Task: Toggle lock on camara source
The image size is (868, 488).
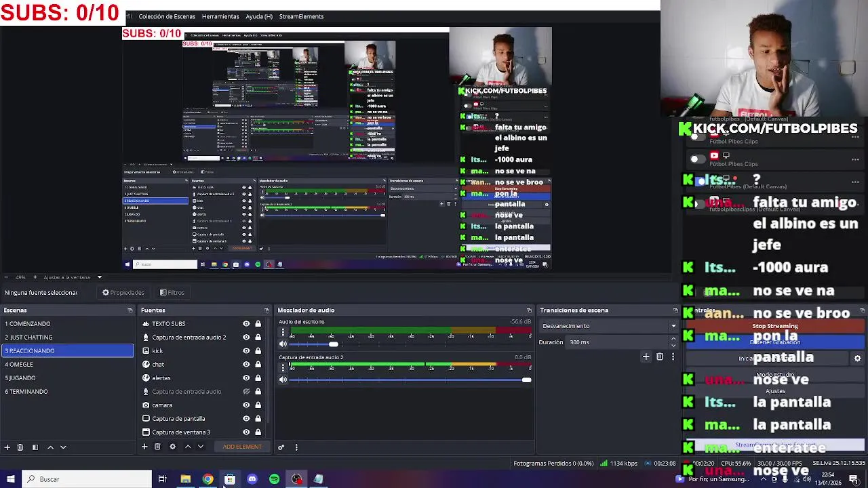Action: pos(258,405)
